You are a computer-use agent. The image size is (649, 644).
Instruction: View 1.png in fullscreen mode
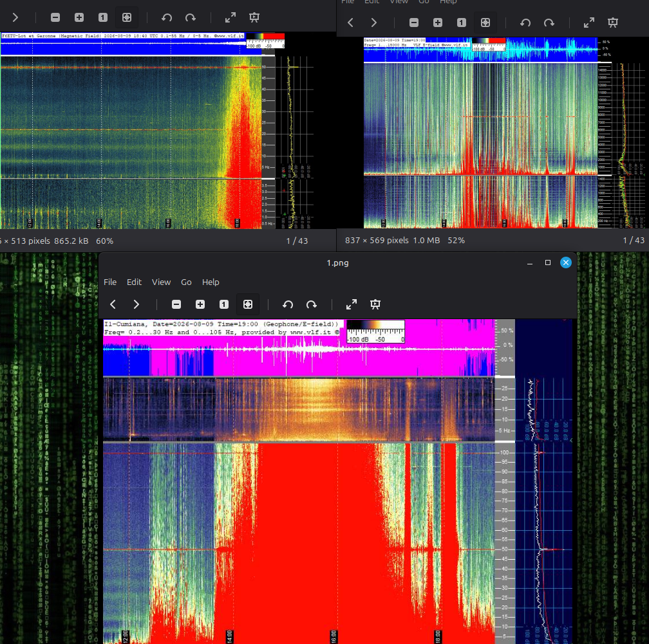352,304
